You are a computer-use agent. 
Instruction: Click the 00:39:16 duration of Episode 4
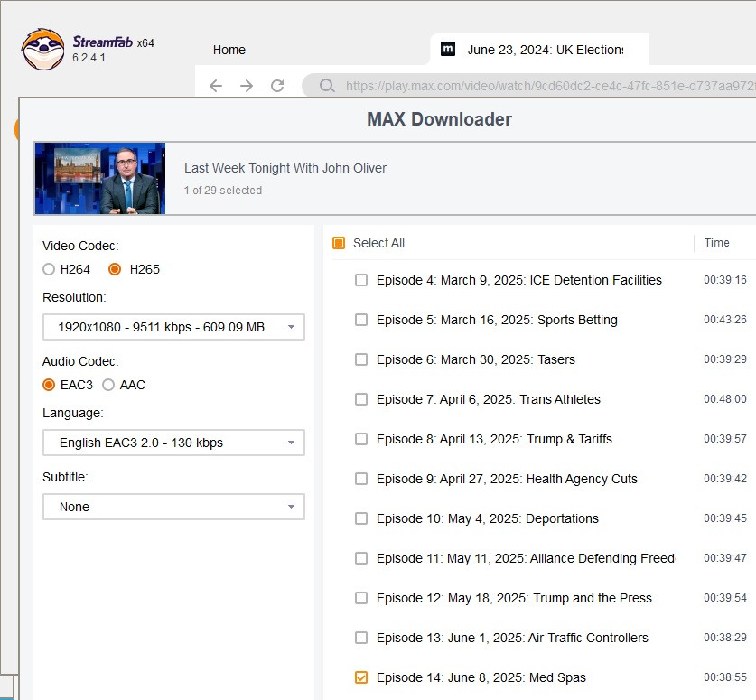coord(725,280)
